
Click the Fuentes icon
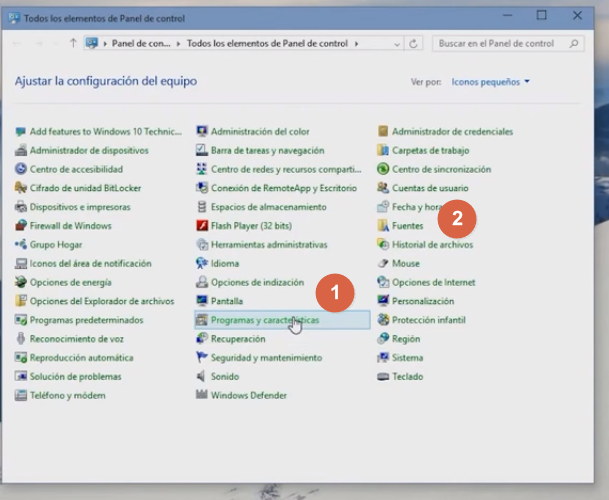[383, 226]
